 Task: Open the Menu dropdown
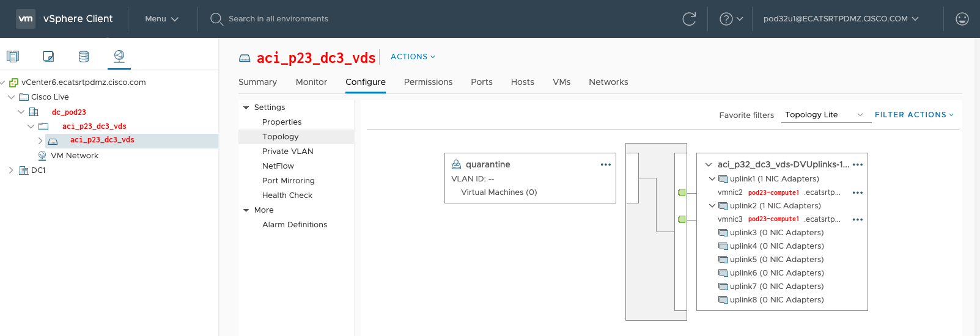point(162,19)
